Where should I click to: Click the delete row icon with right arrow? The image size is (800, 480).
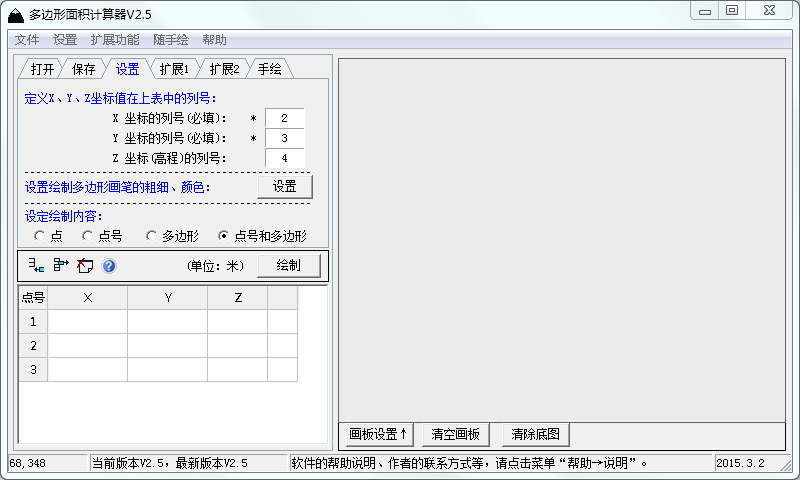coord(61,265)
